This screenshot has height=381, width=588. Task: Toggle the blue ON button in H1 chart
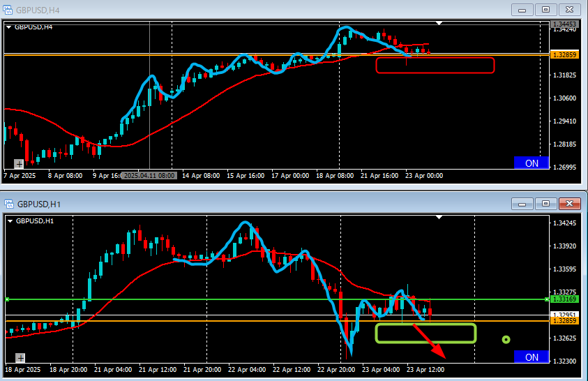pyautogui.click(x=531, y=357)
